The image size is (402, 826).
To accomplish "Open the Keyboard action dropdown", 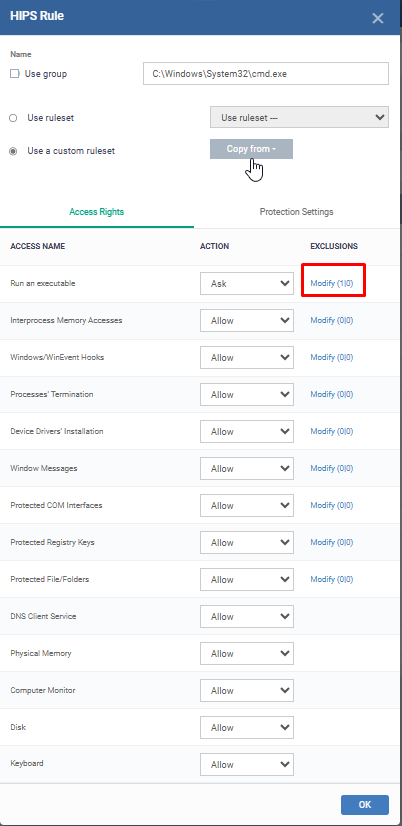I will coord(247,764).
